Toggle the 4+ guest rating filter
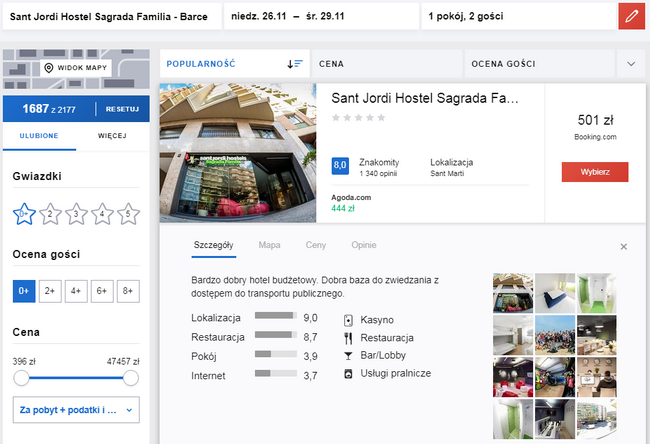650x444 pixels. (x=76, y=291)
